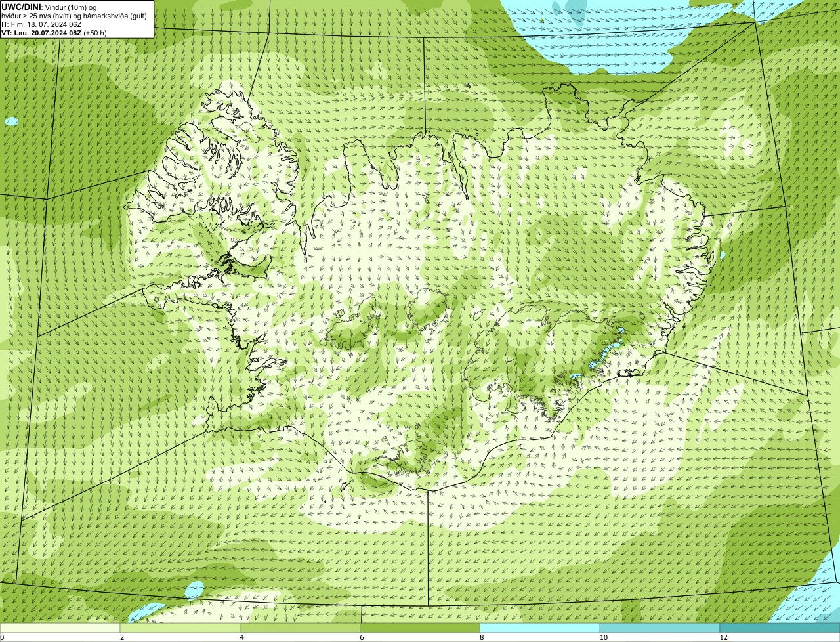This screenshot has height=642, width=840.
Task: Click the 8–10 m/s light cyan legend segment
Action: click(540, 628)
